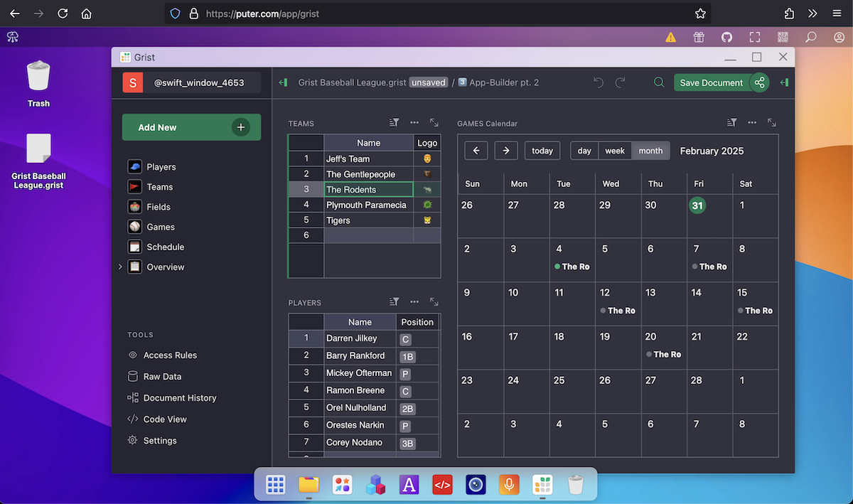Click the search magnifier icon in Grist toolbar

tap(659, 82)
